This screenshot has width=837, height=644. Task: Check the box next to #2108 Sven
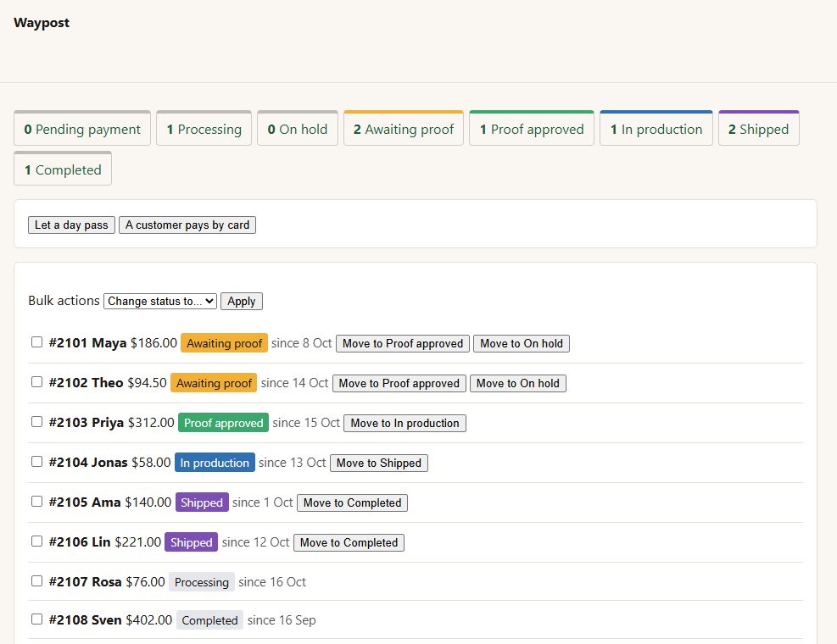(x=36, y=619)
